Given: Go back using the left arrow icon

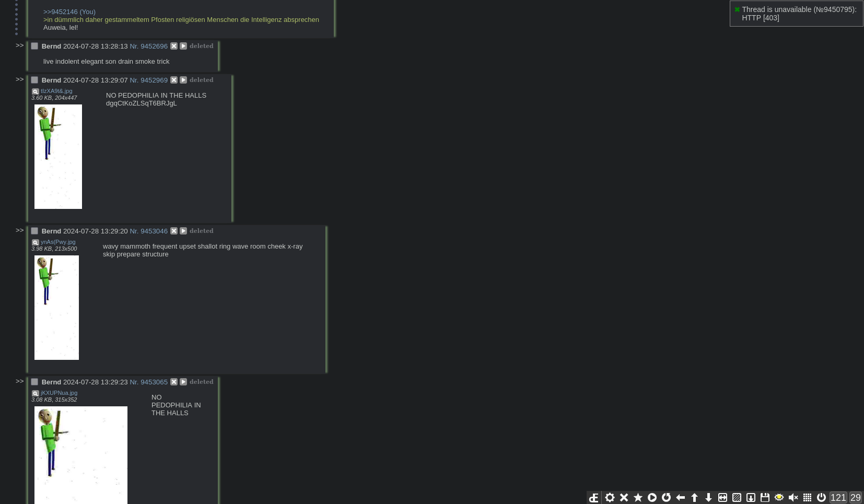Looking at the screenshot, I should tap(680, 498).
